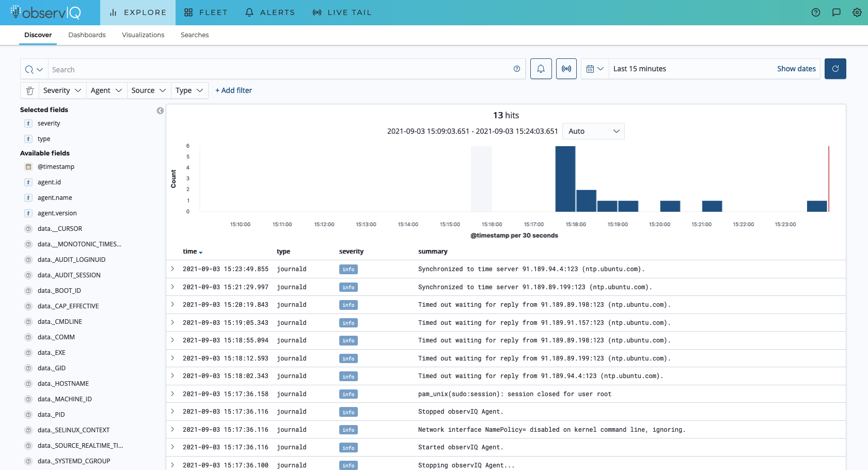Expand the Severity filter dropdown
This screenshot has height=470, width=868.
pos(62,90)
